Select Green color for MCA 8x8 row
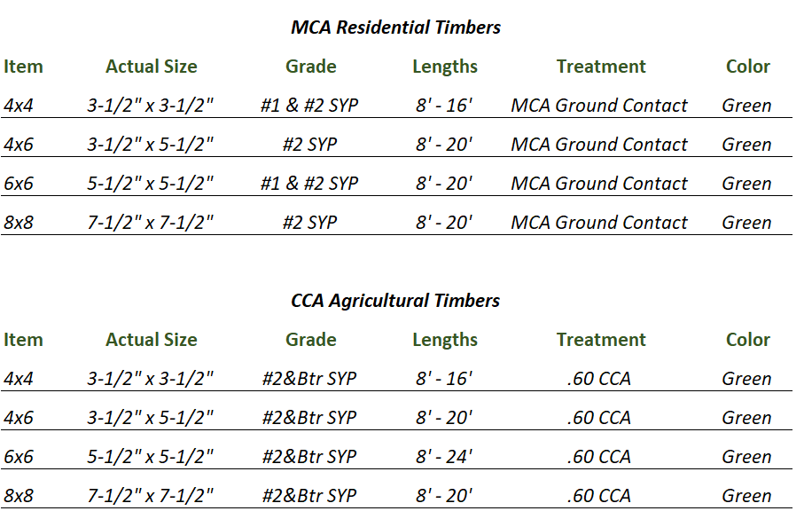 pyautogui.click(x=746, y=223)
